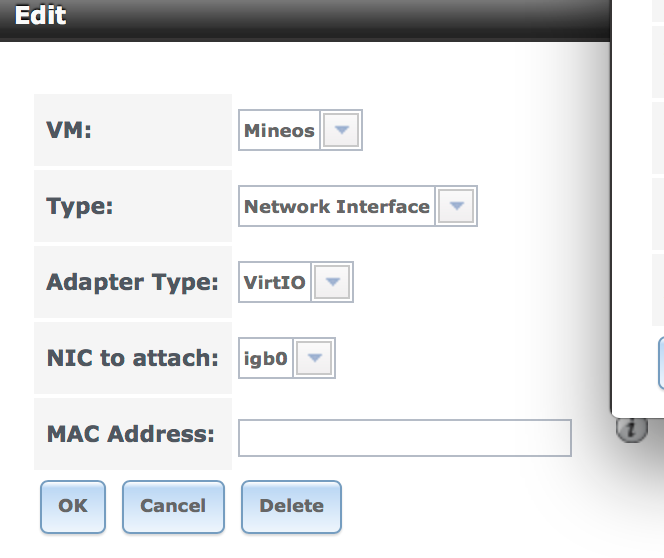
Task: Open the VM dropdown arrow
Action: [341, 130]
